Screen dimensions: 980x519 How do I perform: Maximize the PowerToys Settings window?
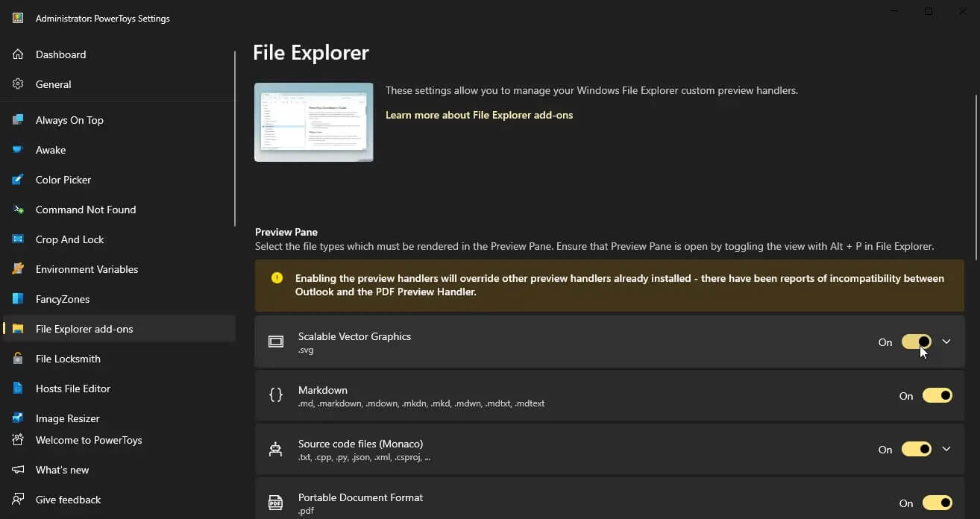click(x=929, y=11)
